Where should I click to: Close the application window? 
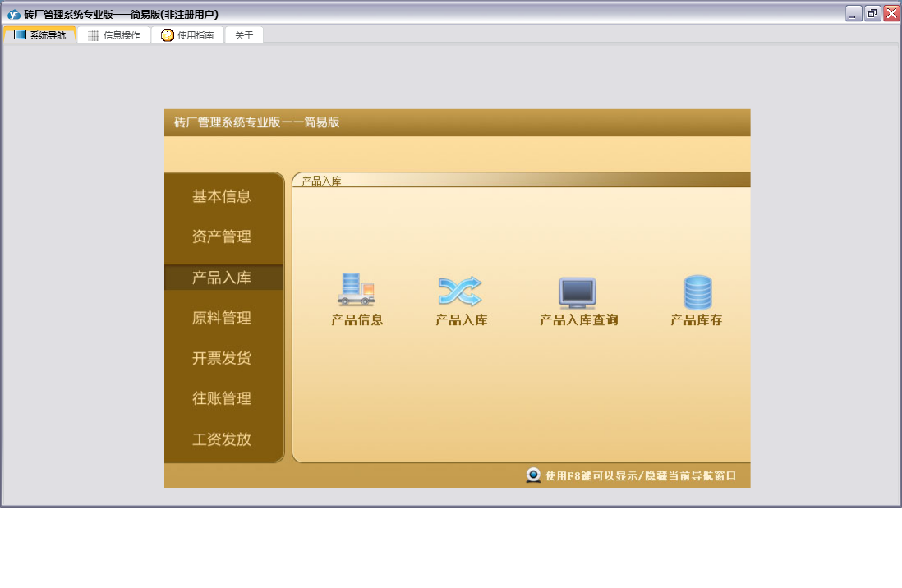point(891,13)
